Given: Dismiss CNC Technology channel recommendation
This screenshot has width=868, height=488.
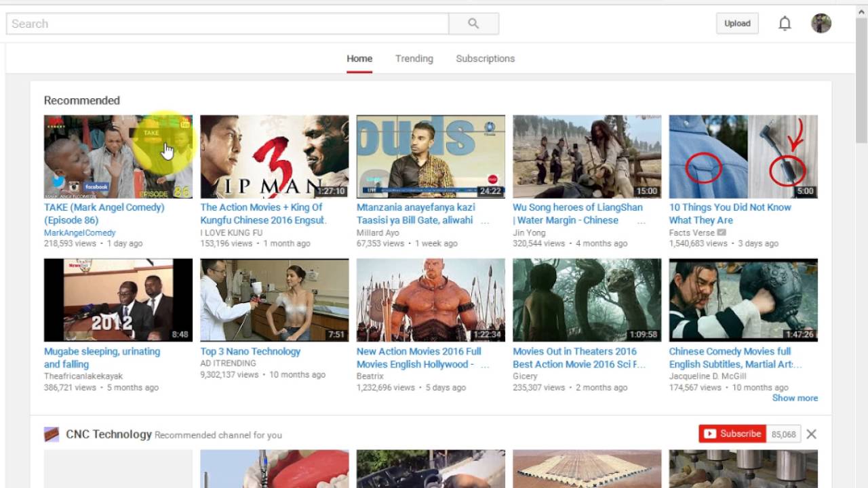Looking at the screenshot, I should [811, 434].
